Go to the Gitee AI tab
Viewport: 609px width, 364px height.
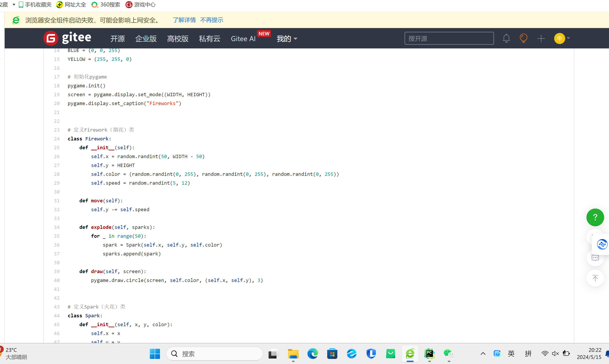(243, 38)
